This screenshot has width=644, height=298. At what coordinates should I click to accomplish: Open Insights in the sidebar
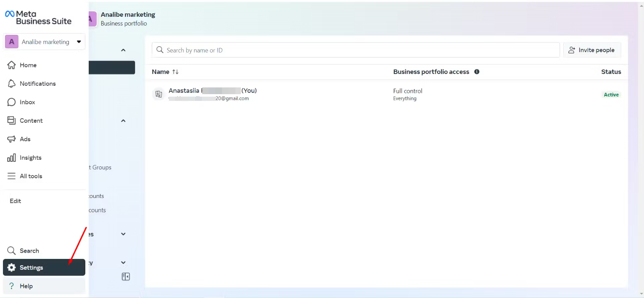(44, 158)
